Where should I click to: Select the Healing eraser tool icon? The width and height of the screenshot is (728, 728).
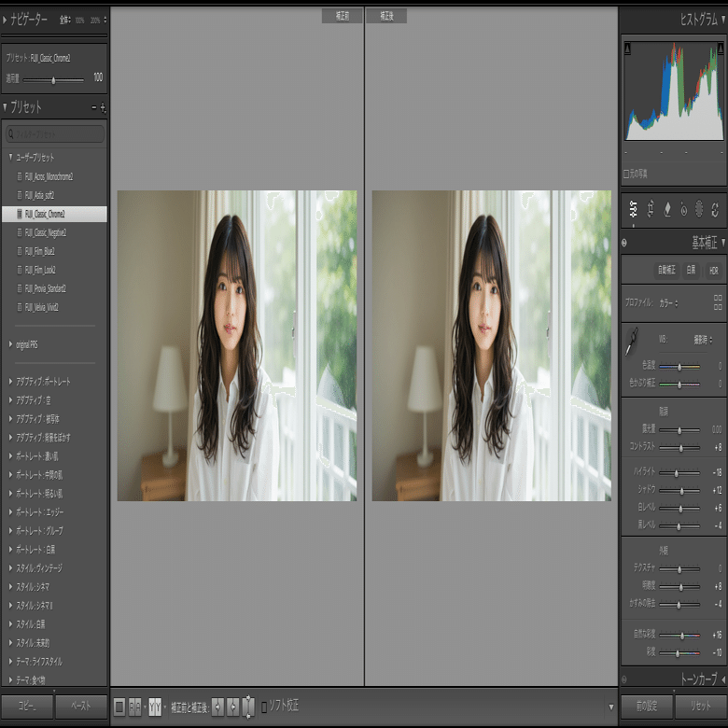coord(667,209)
